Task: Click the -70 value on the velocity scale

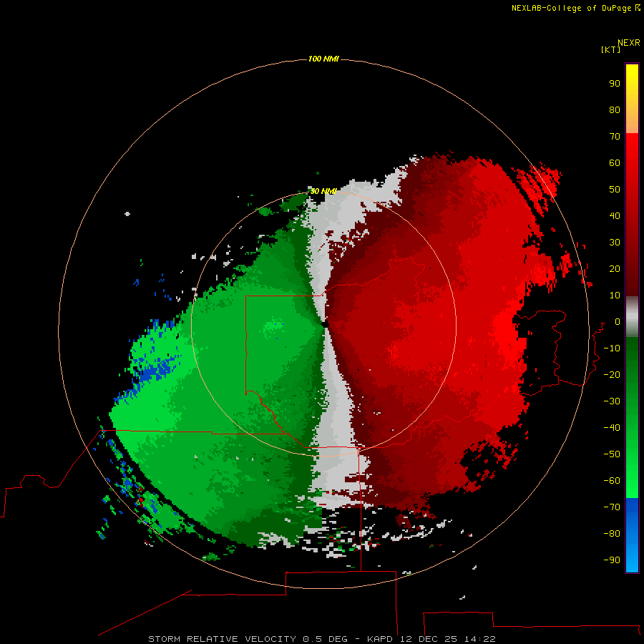Action: click(x=612, y=507)
